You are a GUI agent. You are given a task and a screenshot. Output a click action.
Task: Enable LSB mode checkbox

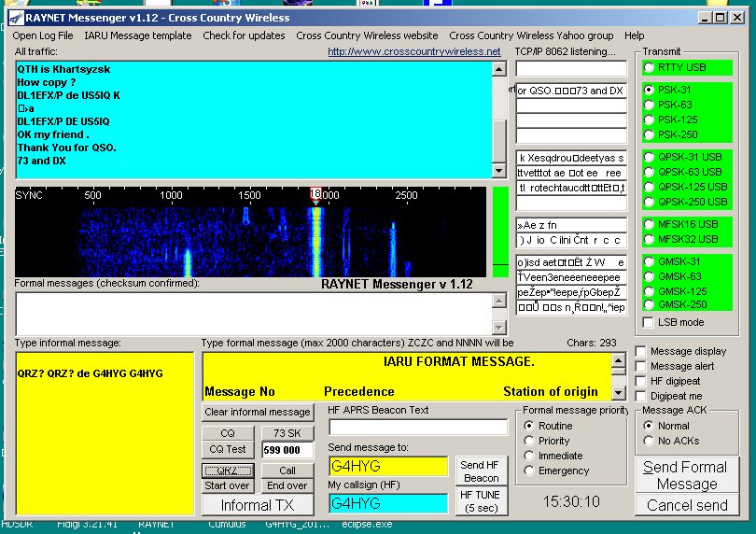pyautogui.click(x=649, y=322)
